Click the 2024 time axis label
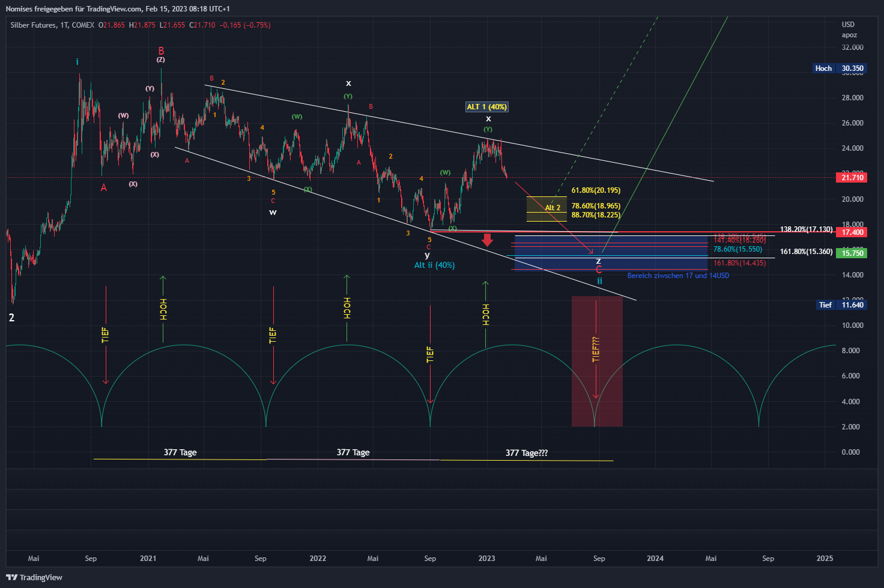Image resolution: width=884 pixels, height=588 pixels. point(655,559)
